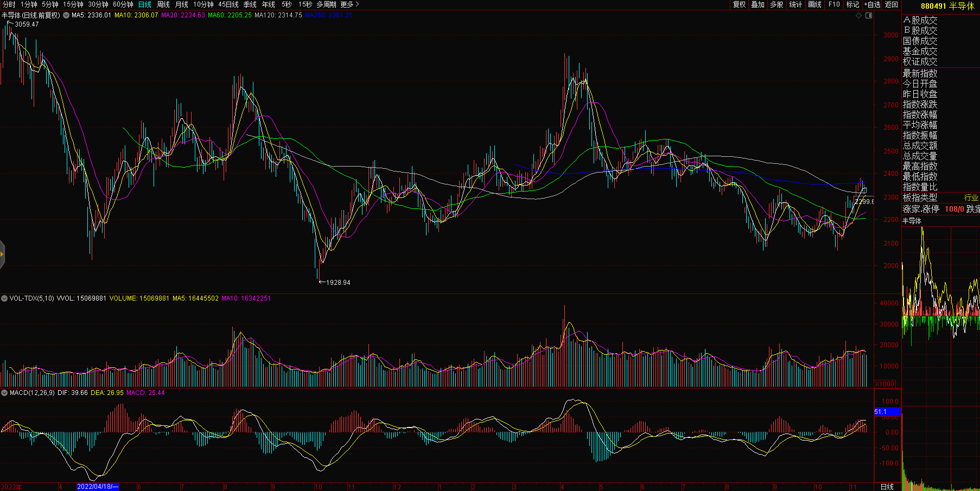The width and height of the screenshot is (980, 491).
Task: Open the 多股 multi-stock view
Action: coord(777,4)
